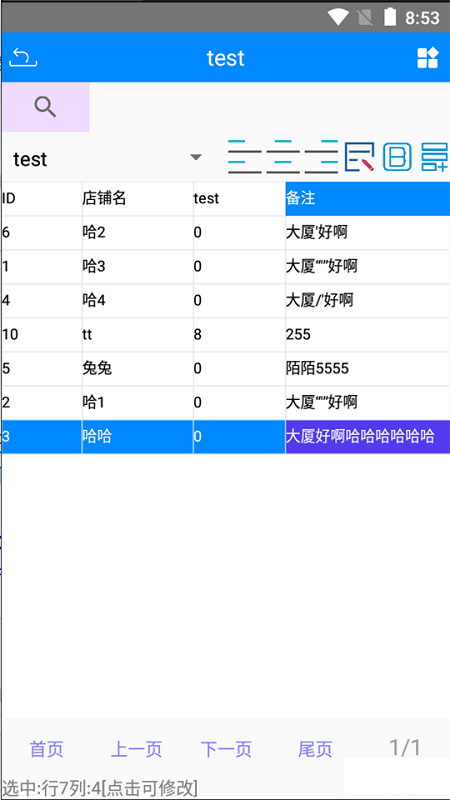
Task: Open the widgets grid icon in header
Action: (x=428, y=58)
